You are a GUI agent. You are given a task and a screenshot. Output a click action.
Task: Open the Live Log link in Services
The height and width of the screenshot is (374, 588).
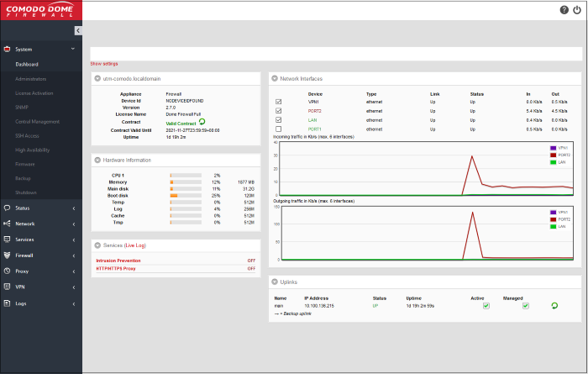(136, 245)
